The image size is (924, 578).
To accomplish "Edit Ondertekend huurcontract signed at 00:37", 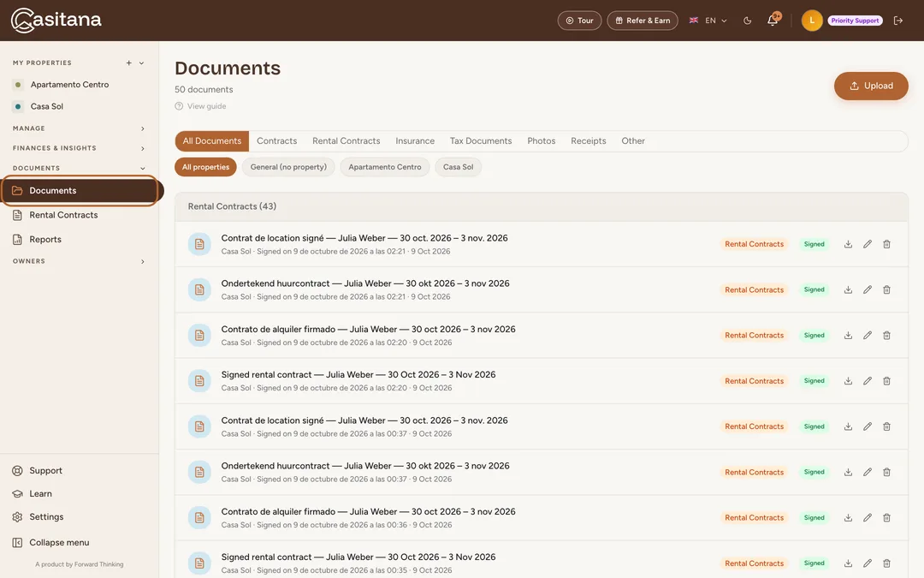I will coord(868,472).
